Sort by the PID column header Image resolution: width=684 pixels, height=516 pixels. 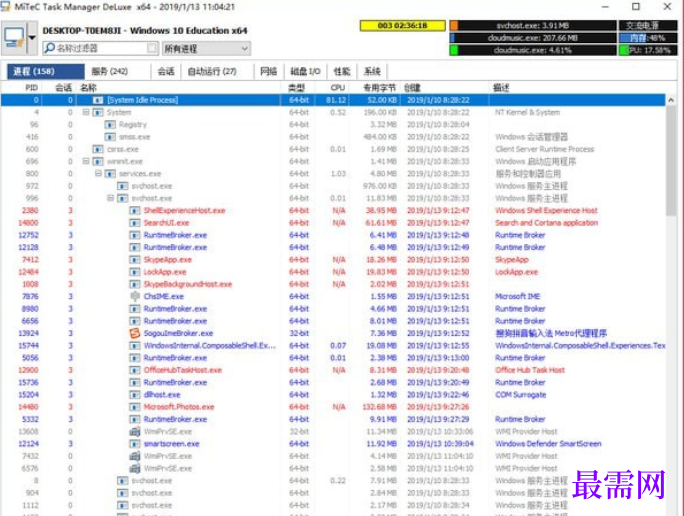click(x=31, y=88)
